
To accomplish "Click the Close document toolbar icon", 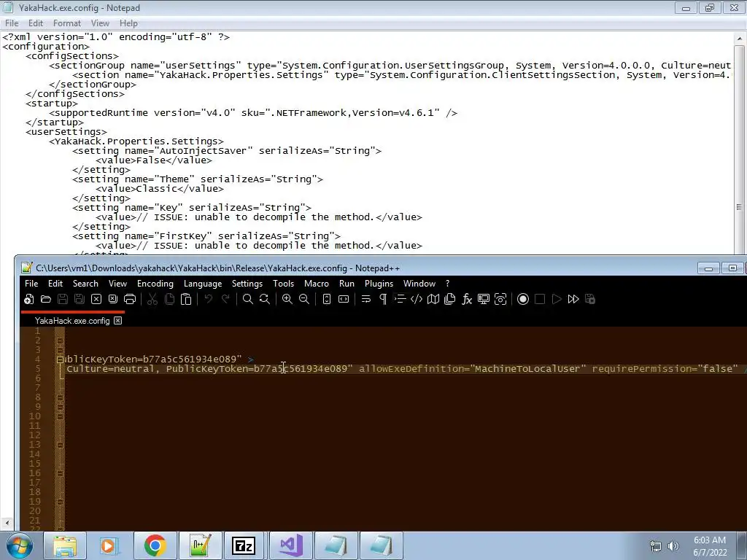I will coord(96,299).
